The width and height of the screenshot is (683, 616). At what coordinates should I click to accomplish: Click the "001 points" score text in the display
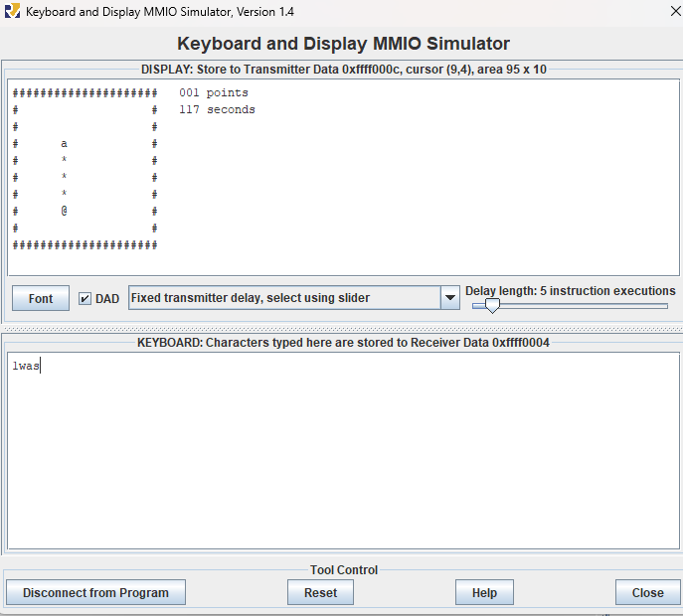click(x=214, y=93)
